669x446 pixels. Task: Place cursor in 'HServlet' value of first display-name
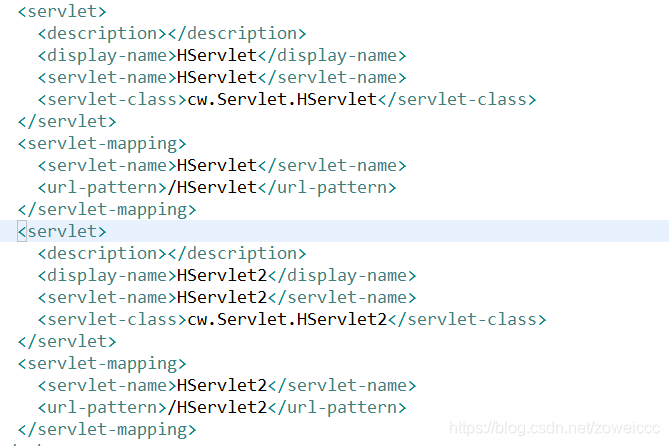[x=217, y=55]
